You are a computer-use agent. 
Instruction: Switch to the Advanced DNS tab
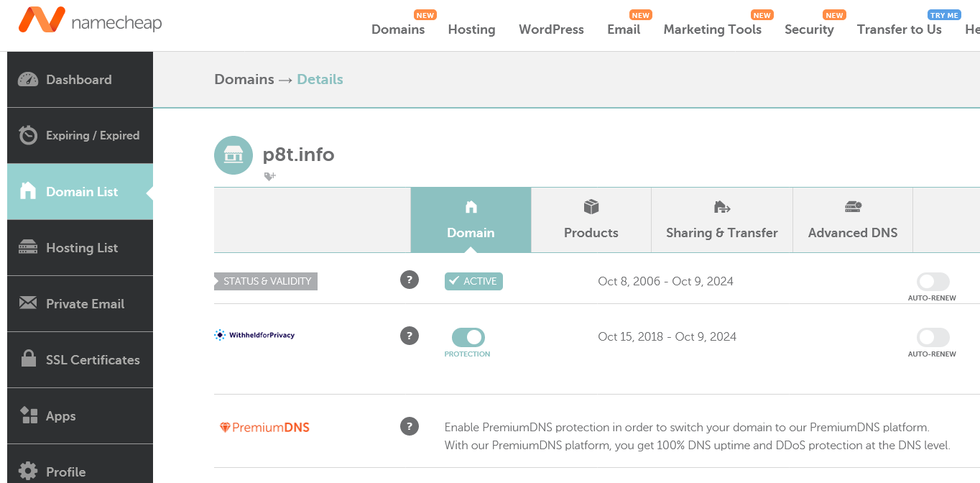click(853, 220)
